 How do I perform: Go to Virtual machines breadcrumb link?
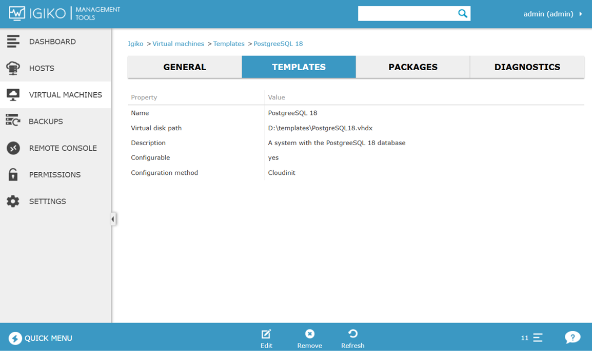[178, 44]
